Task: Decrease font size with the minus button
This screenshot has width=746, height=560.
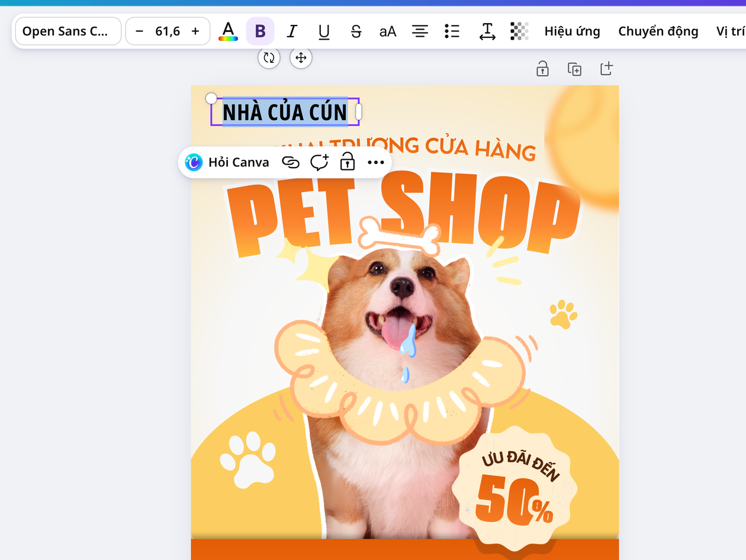Action: pyautogui.click(x=139, y=31)
